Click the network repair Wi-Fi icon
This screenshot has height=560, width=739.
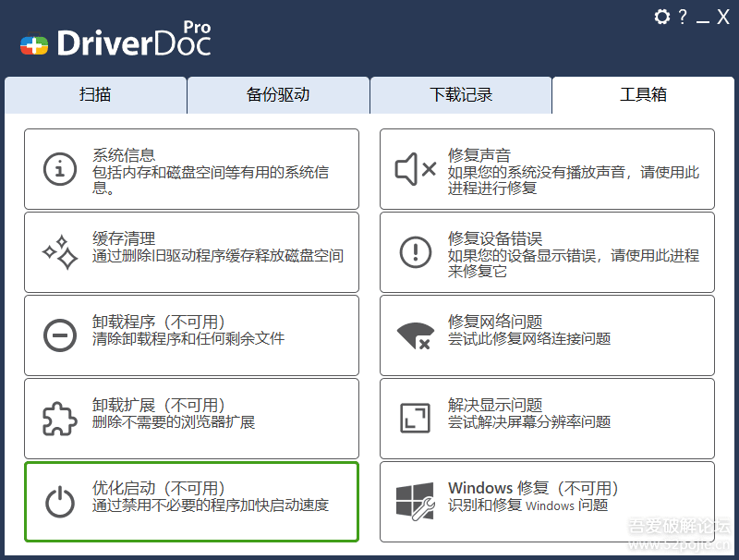point(415,335)
